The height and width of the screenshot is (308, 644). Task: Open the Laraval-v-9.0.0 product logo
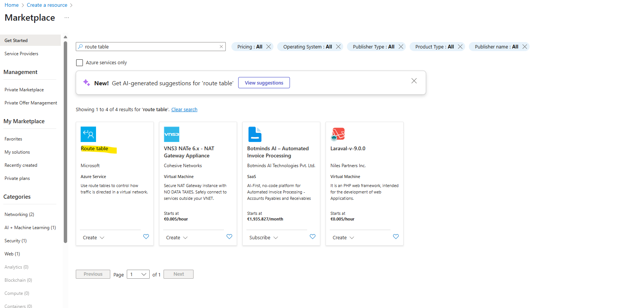click(338, 134)
